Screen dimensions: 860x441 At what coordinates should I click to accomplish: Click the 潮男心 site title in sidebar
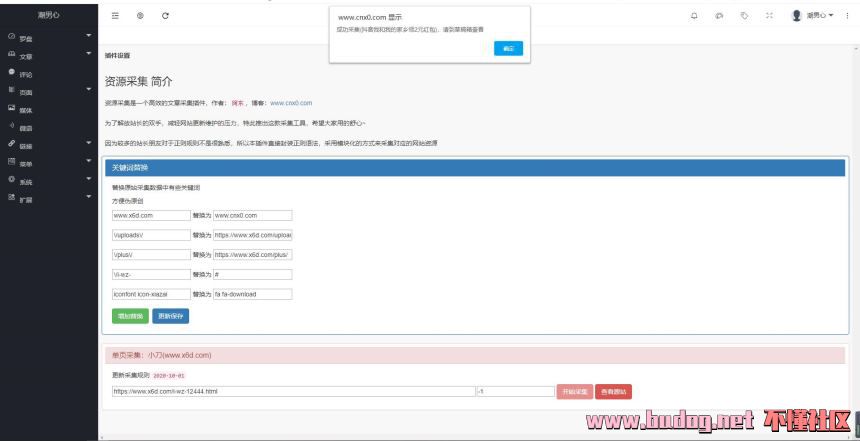[49, 15]
